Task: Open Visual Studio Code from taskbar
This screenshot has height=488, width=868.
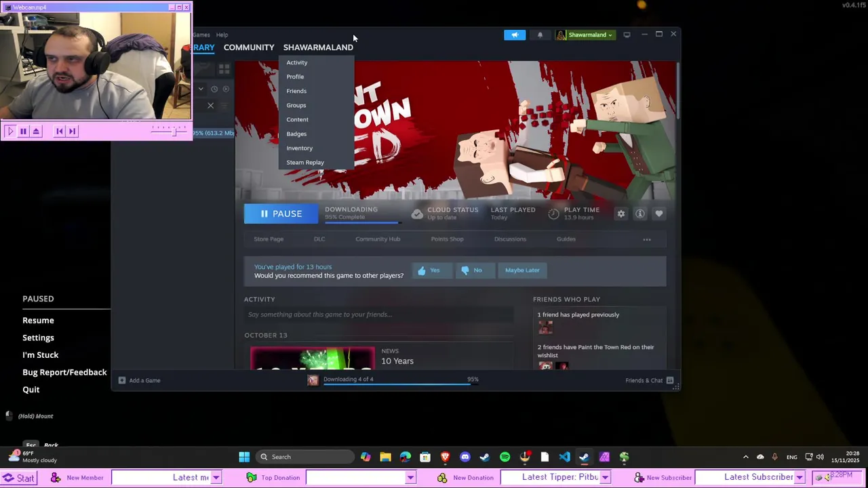Action: coord(564,457)
